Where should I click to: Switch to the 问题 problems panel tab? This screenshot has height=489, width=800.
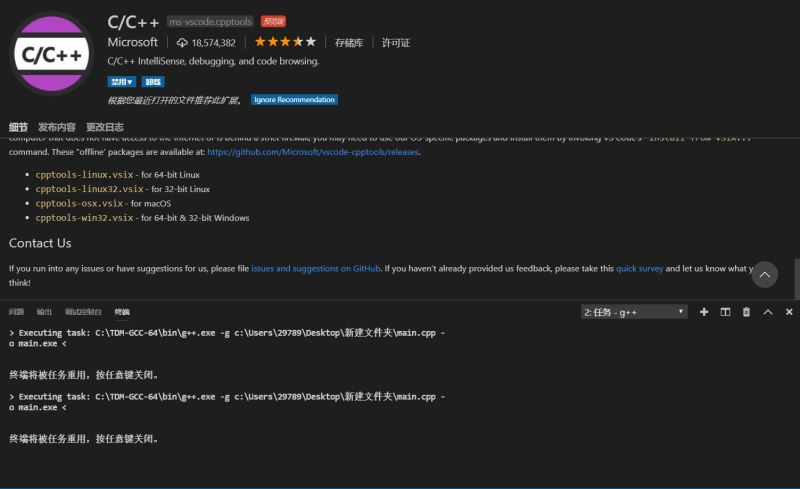pyautogui.click(x=16, y=312)
